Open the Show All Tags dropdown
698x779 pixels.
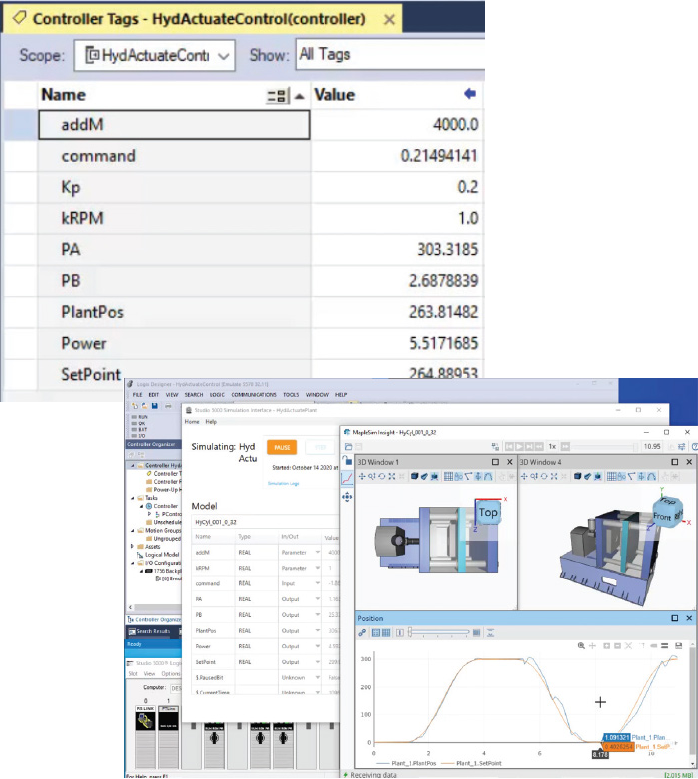click(390, 55)
